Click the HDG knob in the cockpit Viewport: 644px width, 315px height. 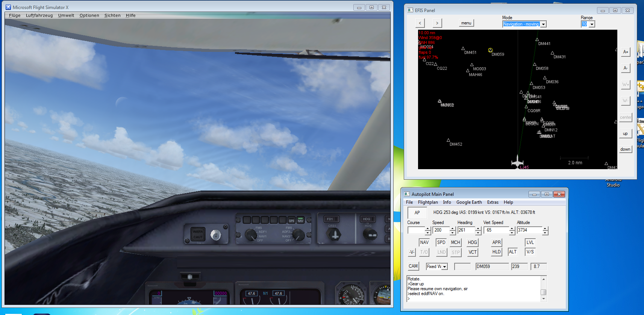370,234
